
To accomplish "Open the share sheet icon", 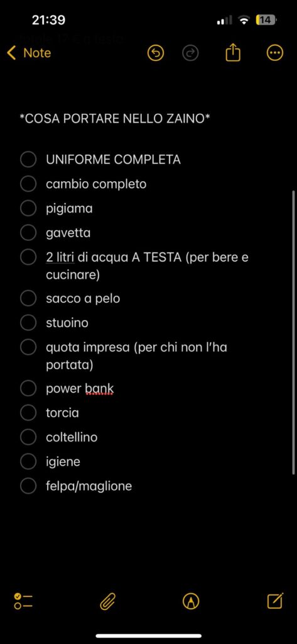I will (232, 53).
